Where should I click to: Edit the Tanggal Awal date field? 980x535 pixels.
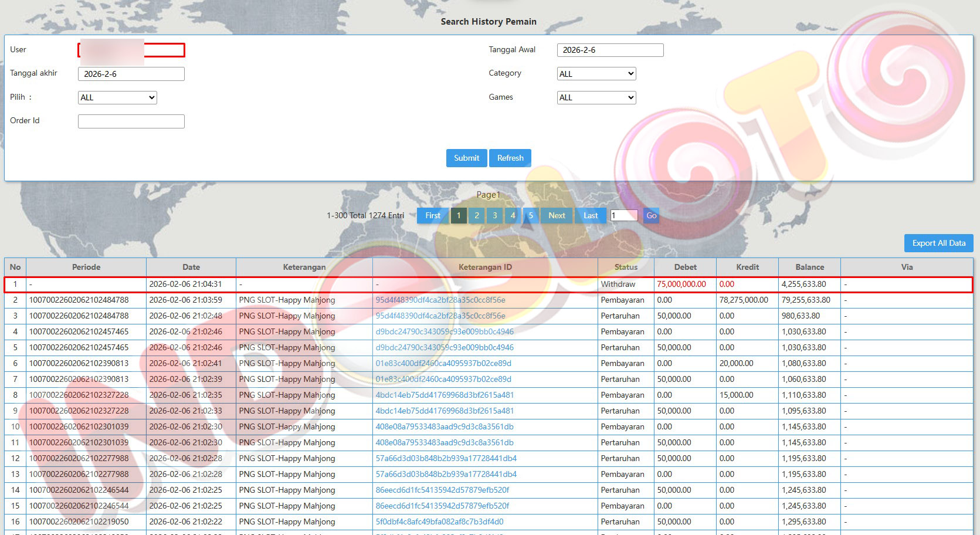coord(610,50)
